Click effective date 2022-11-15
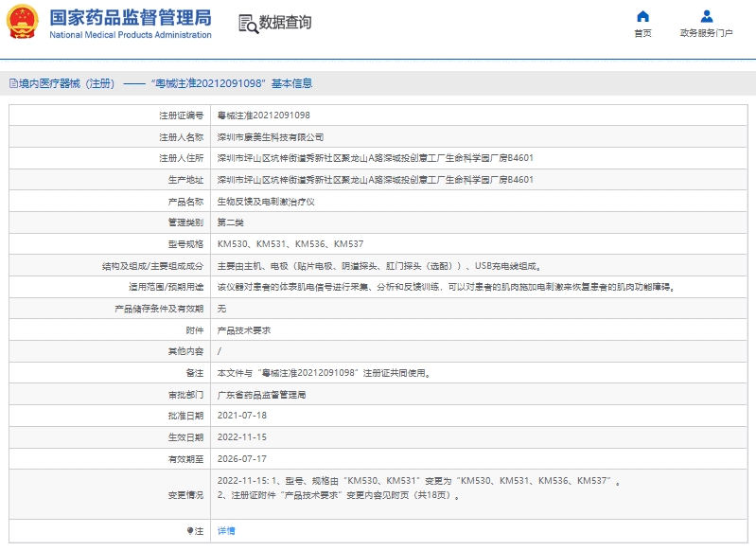 (x=242, y=437)
